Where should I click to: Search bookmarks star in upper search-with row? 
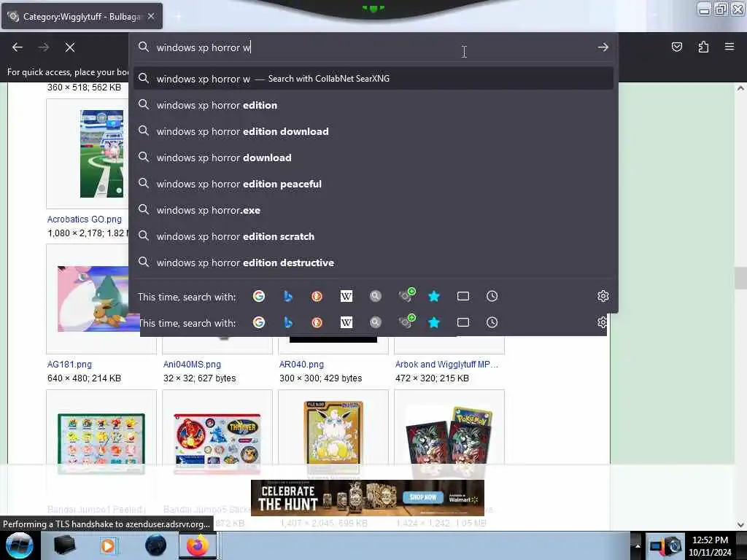point(434,296)
